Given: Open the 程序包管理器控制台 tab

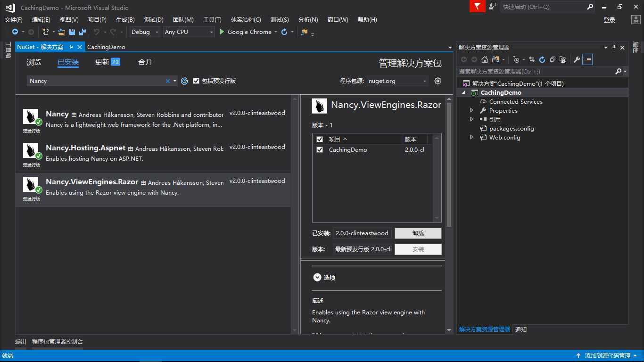Looking at the screenshot, I should point(58,342).
